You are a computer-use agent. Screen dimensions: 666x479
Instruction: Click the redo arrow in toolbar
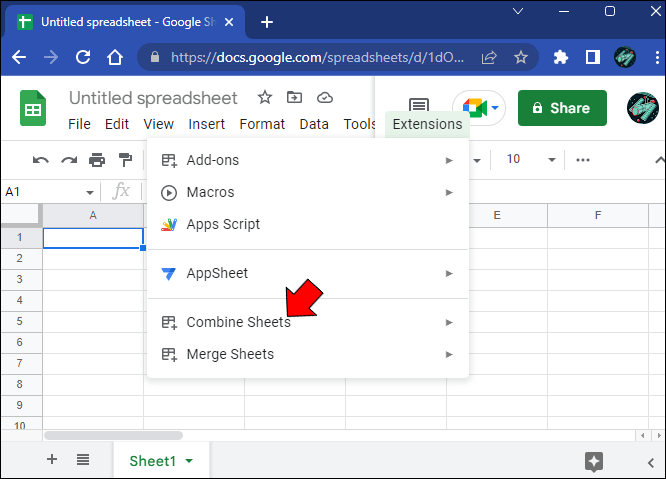[69, 160]
